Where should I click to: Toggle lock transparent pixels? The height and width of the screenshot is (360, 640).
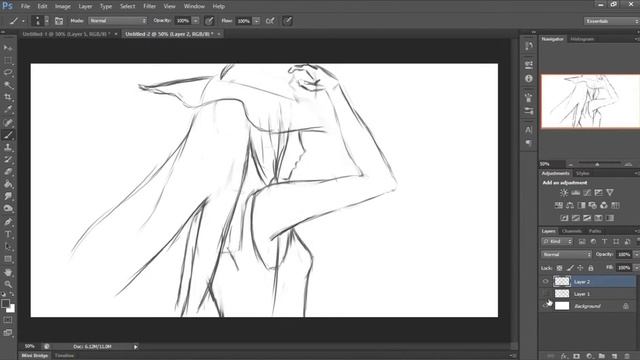pyautogui.click(x=560, y=268)
